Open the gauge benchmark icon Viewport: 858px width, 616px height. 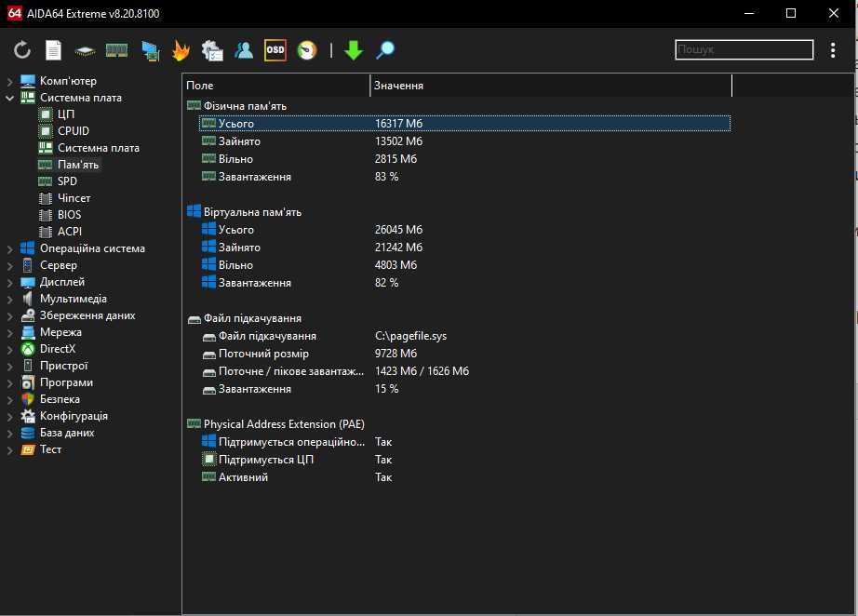[x=306, y=50]
